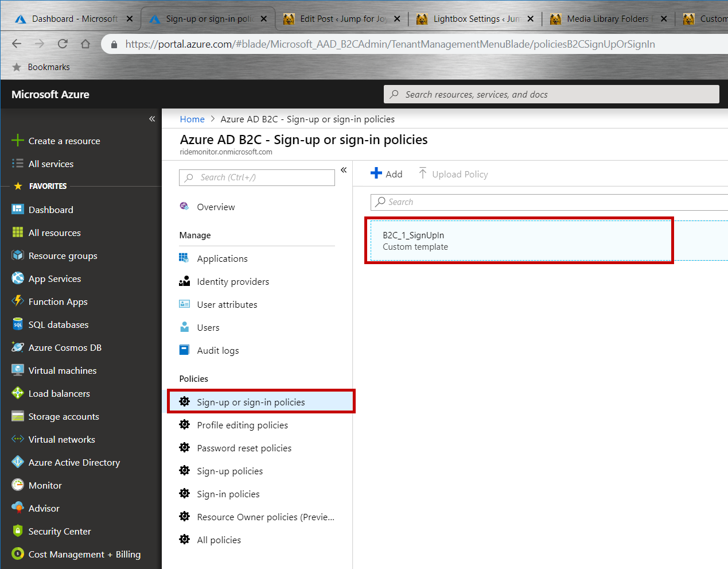Click the Overview icon in B2C menu
Image resolution: width=728 pixels, height=569 pixels.
(x=184, y=207)
